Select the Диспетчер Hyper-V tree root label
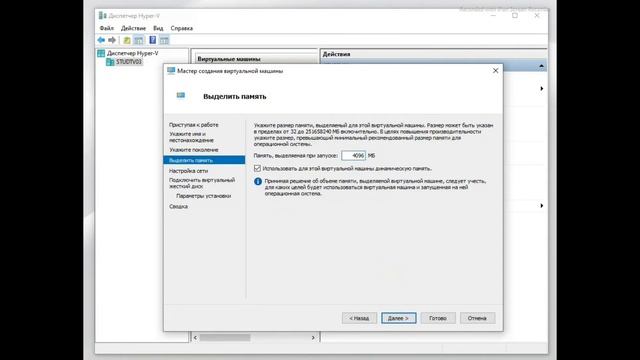This screenshot has width=640, height=360. 133,53
